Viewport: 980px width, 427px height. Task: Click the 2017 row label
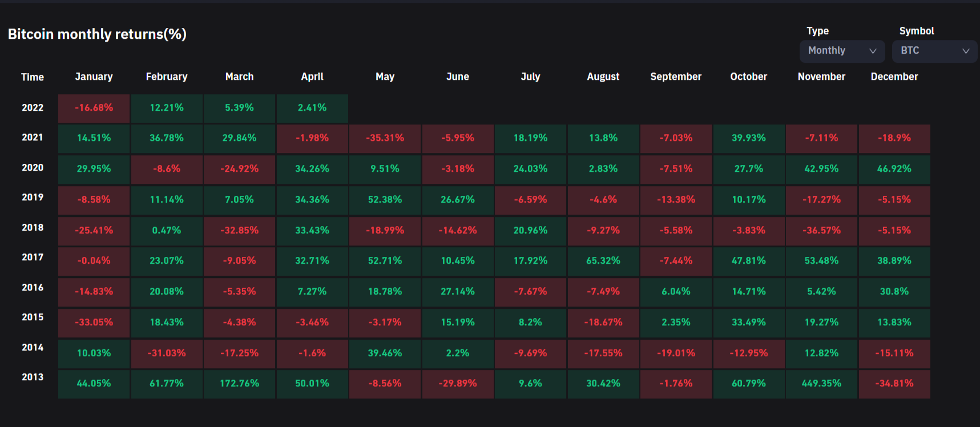point(33,257)
